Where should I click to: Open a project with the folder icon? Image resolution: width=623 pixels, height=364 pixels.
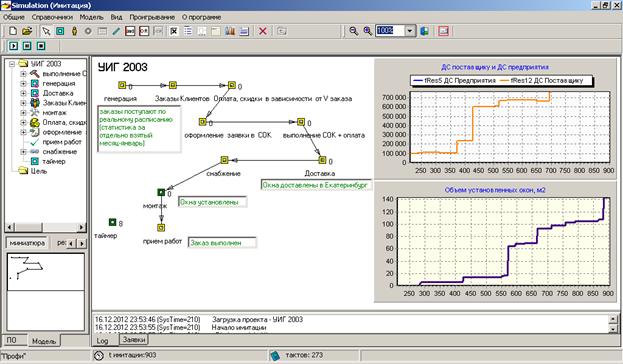coord(27,31)
